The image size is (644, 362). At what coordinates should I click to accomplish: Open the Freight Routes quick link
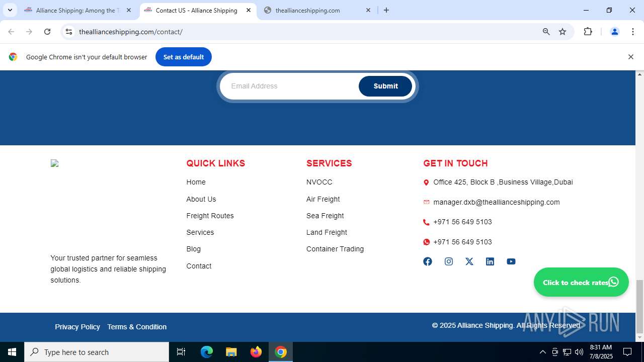click(x=210, y=216)
